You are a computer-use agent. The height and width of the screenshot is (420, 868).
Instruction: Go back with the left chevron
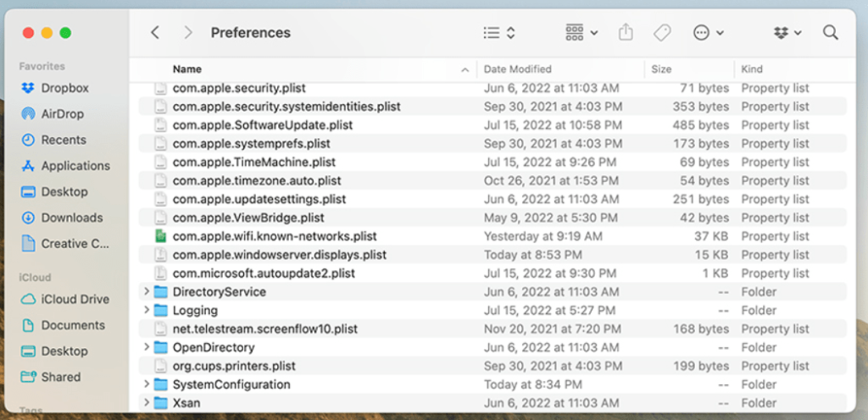155,33
